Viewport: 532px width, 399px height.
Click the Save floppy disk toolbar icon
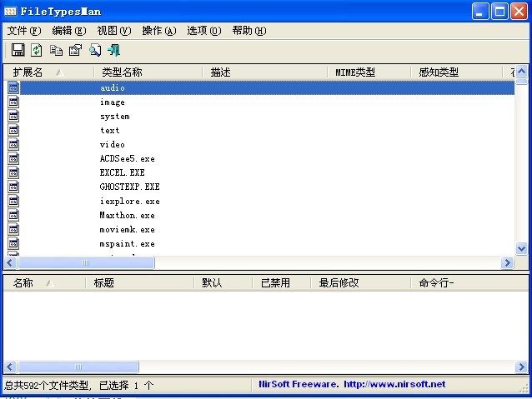[x=18, y=50]
